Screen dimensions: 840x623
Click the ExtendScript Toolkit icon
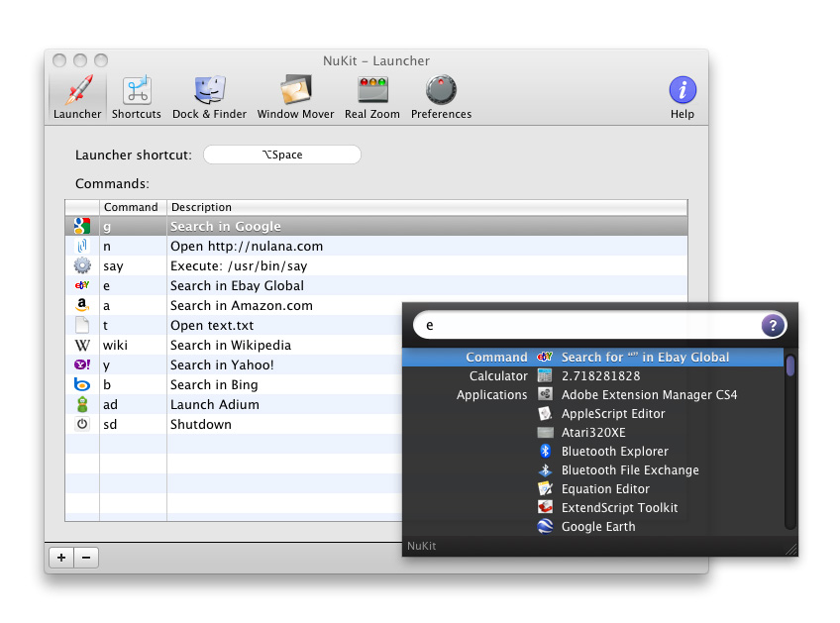coord(545,507)
